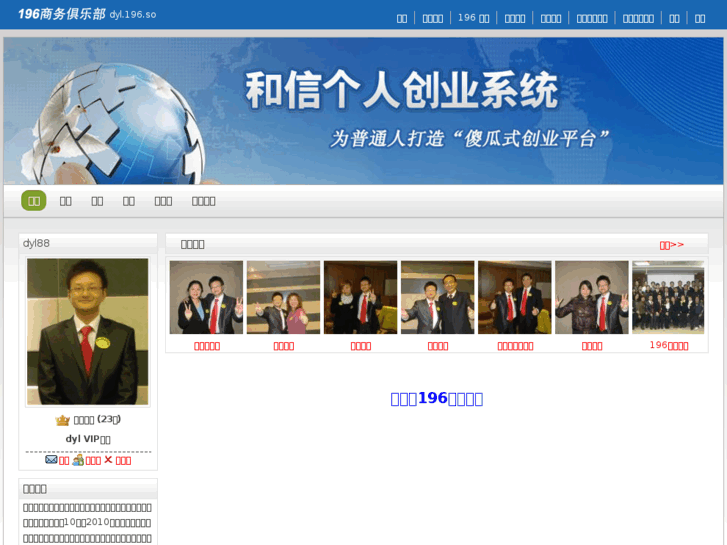Click the main banner image with the globe

[x=364, y=111]
